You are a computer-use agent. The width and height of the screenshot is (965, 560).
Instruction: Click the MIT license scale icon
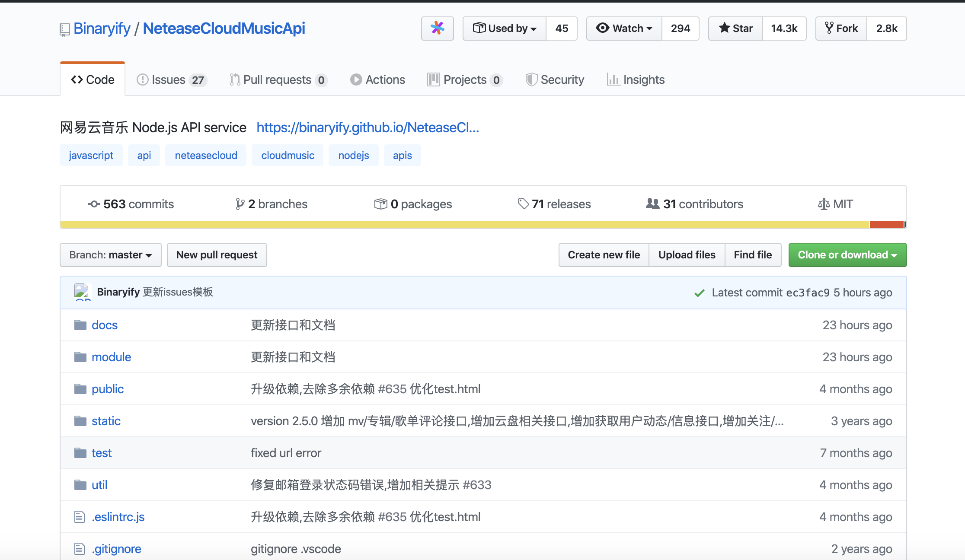click(824, 204)
